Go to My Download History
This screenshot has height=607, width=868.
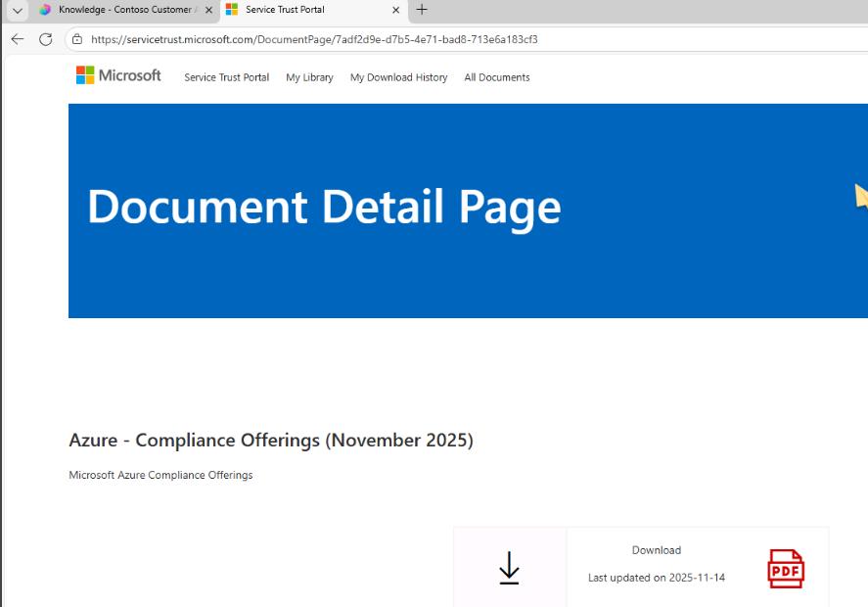click(398, 77)
